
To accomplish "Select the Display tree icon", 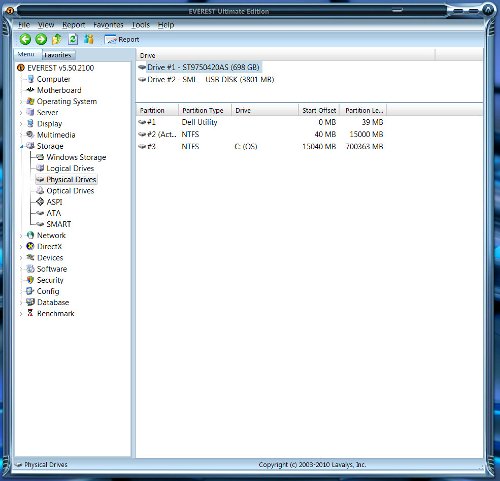I will point(30,123).
